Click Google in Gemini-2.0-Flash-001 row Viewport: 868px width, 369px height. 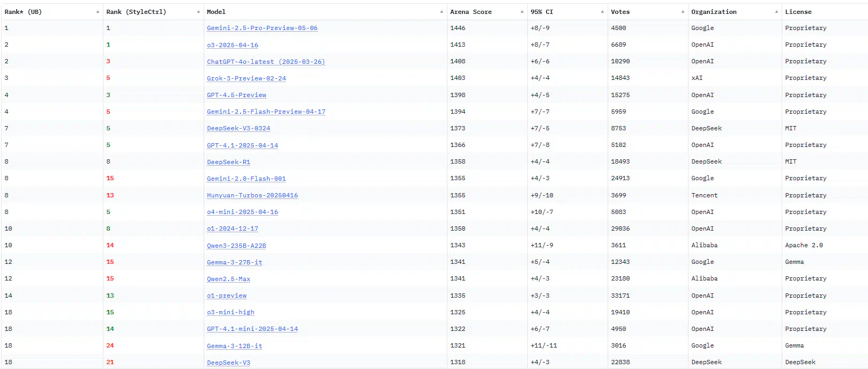[702, 178]
